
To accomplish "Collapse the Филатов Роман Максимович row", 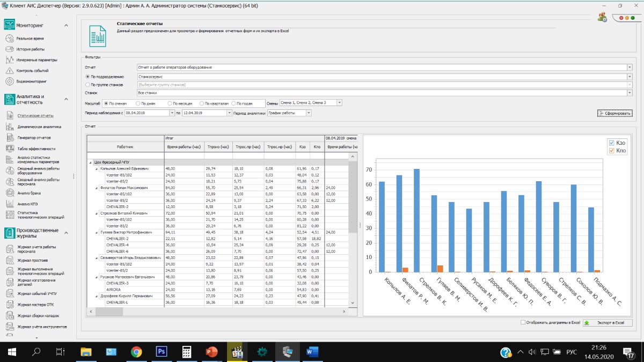I will point(97,188).
